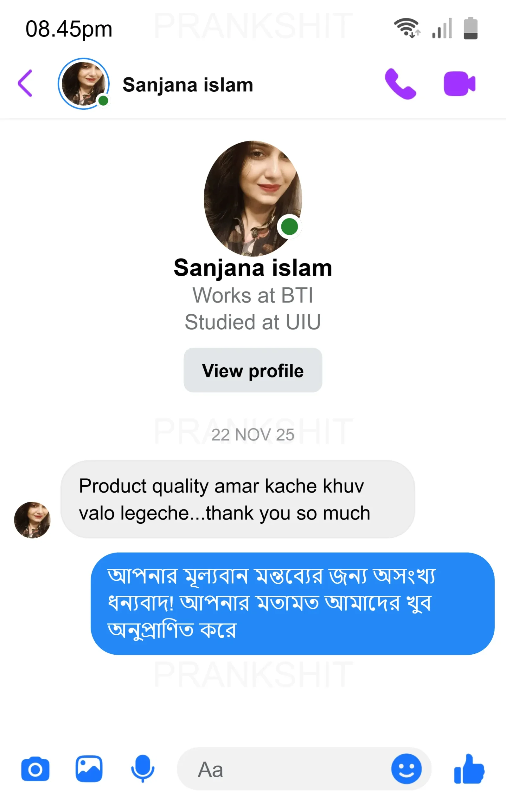Viewport: 506px width, 812px height.
Task: Focus the Aa message input field
Action: pos(285,769)
